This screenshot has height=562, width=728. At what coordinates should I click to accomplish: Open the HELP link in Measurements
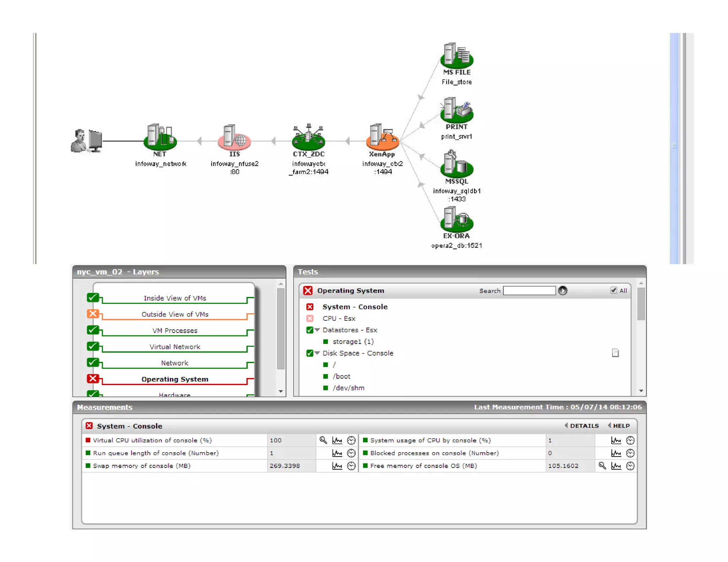pyautogui.click(x=621, y=426)
